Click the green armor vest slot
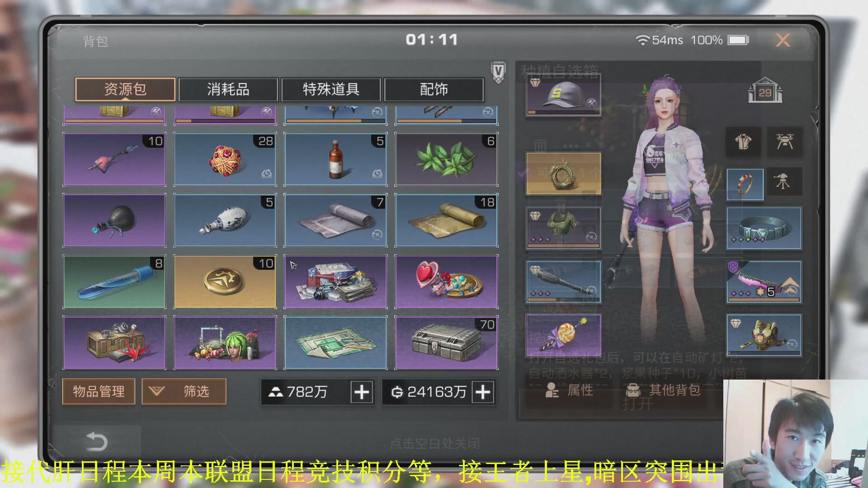This screenshot has height=488, width=868. click(563, 228)
